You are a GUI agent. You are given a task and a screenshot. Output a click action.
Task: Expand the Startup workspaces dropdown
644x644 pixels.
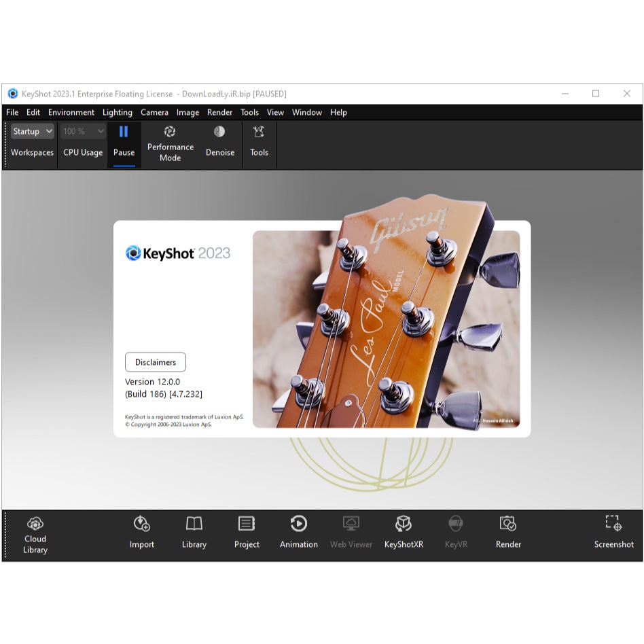tap(33, 132)
